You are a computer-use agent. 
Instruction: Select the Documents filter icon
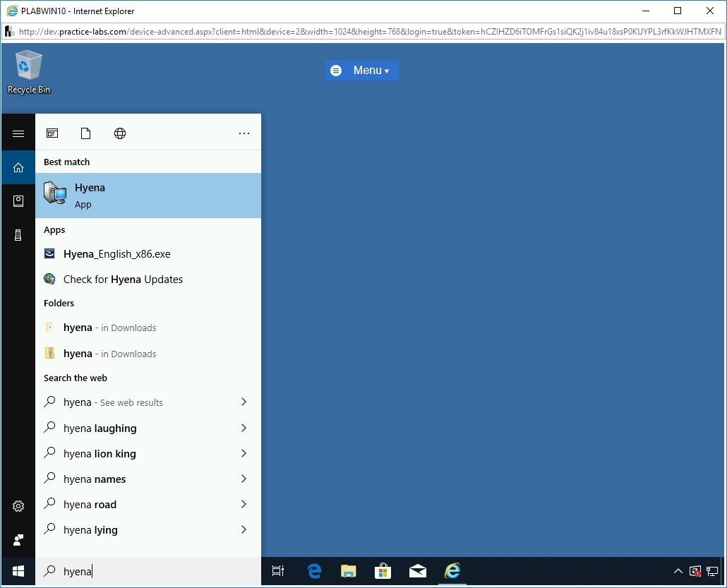pos(86,133)
